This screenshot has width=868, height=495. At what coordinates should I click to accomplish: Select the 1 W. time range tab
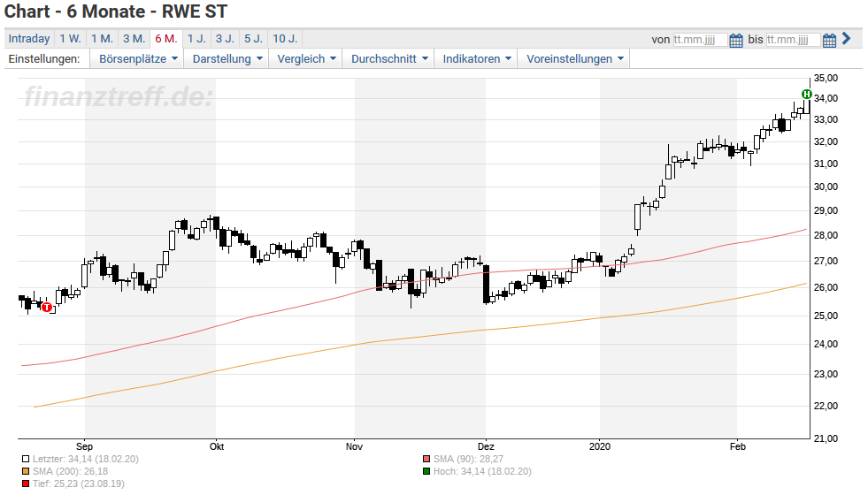(x=70, y=39)
